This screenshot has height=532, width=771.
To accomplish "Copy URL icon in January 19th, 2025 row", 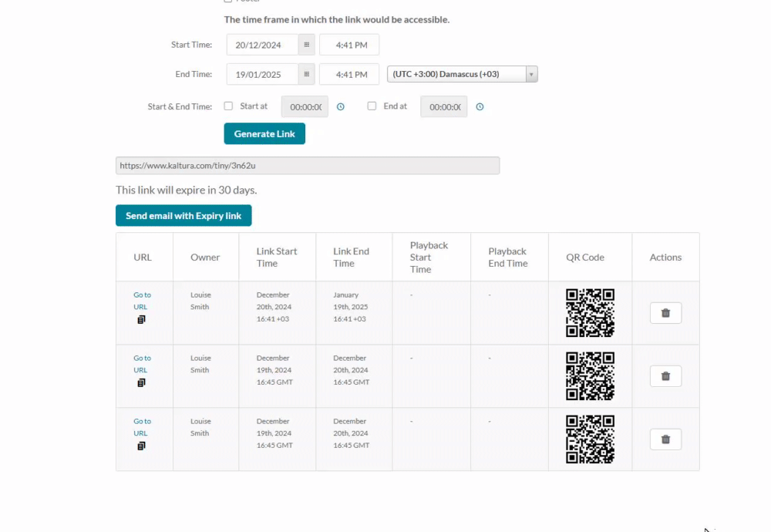I will coord(141,320).
